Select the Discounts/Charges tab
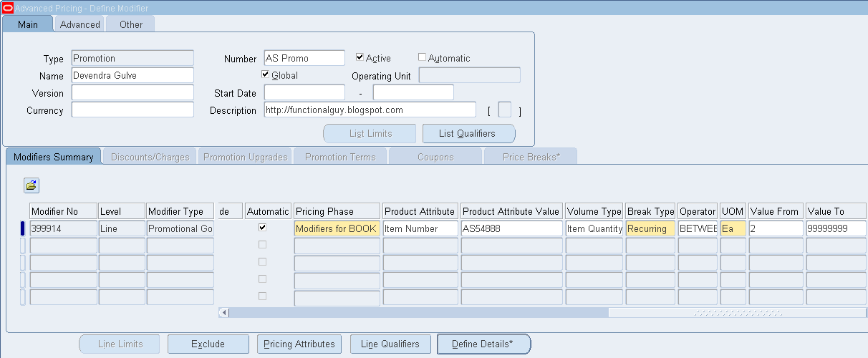The height and width of the screenshot is (358, 868). point(150,157)
